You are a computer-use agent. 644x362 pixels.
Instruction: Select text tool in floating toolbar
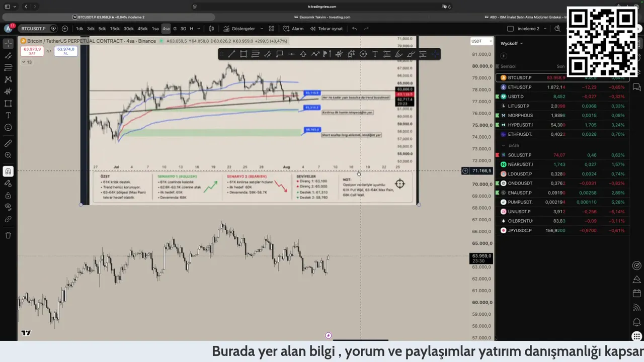point(375,54)
